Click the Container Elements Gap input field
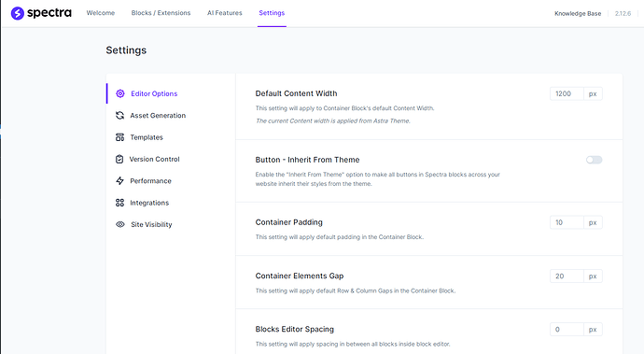This screenshot has width=644, height=354. click(x=567, y=276)
